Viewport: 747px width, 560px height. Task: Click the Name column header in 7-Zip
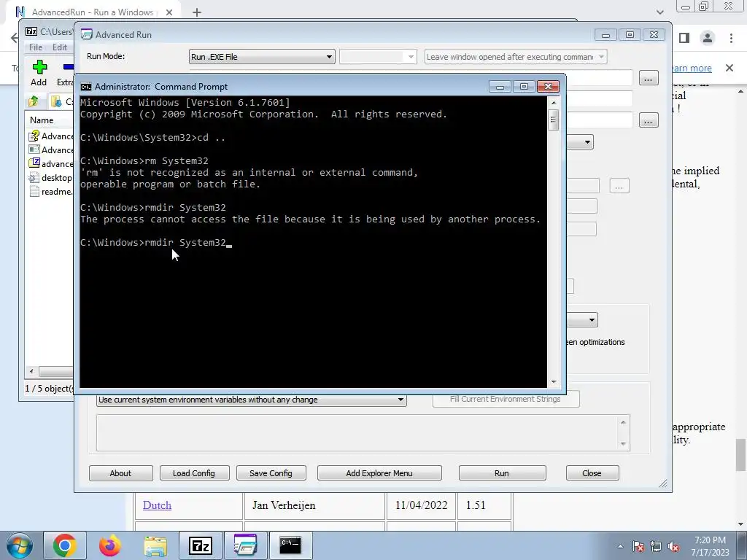tap(42, 120)
